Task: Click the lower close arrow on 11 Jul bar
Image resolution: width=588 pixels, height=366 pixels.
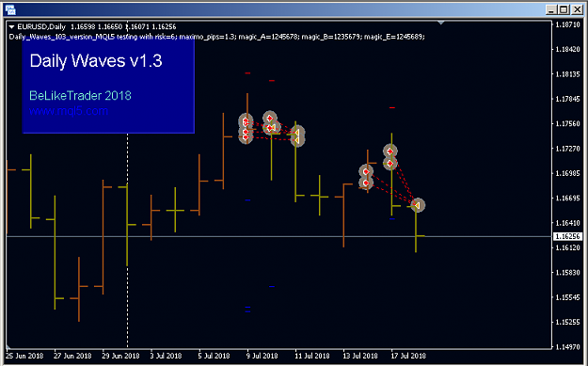Action: tap(297, 140)
